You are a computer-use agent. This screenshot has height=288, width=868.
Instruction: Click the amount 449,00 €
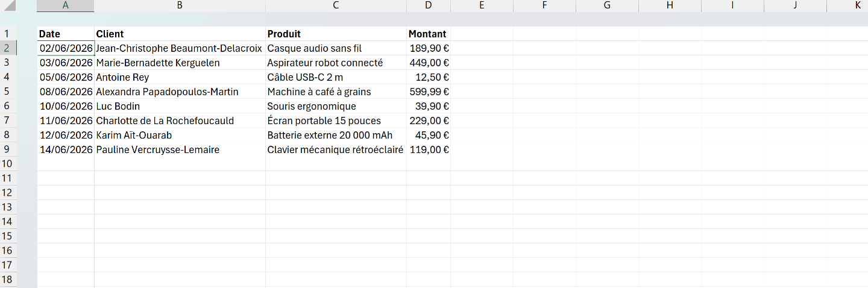coord(429,63)
